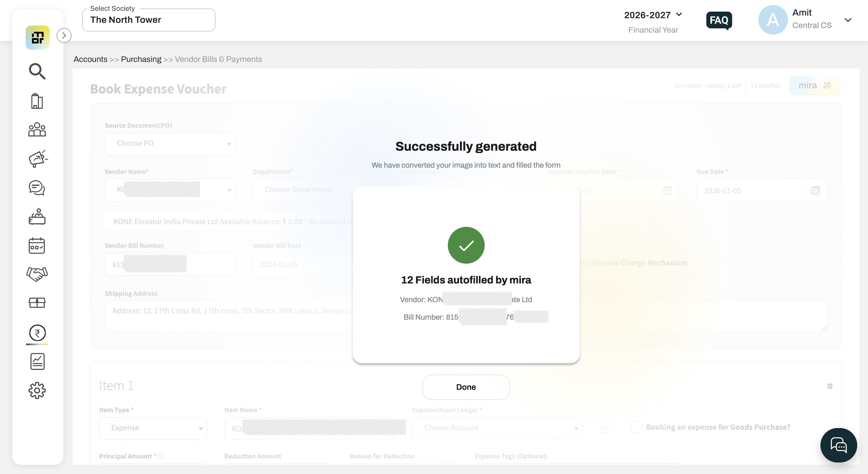Open the Vendor Name dropdown

(170, 190)
